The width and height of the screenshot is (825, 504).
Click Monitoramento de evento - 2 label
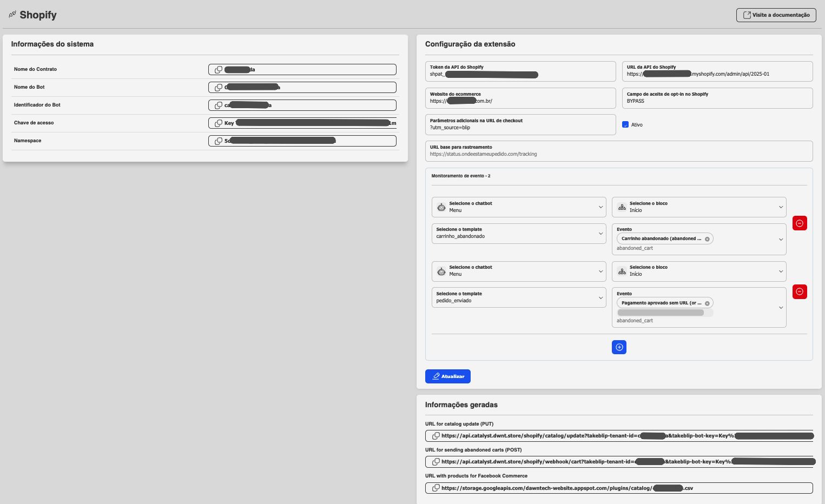point(461,176)
